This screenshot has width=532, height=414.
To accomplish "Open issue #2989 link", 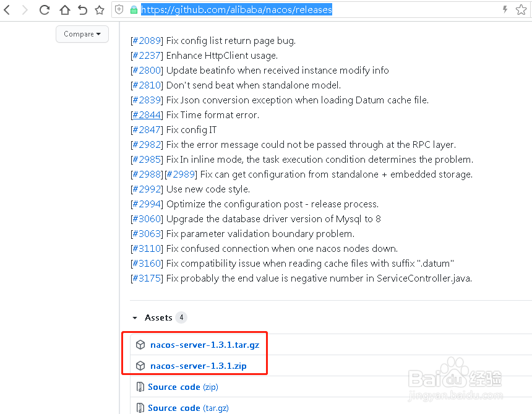I will click(181, 175).
